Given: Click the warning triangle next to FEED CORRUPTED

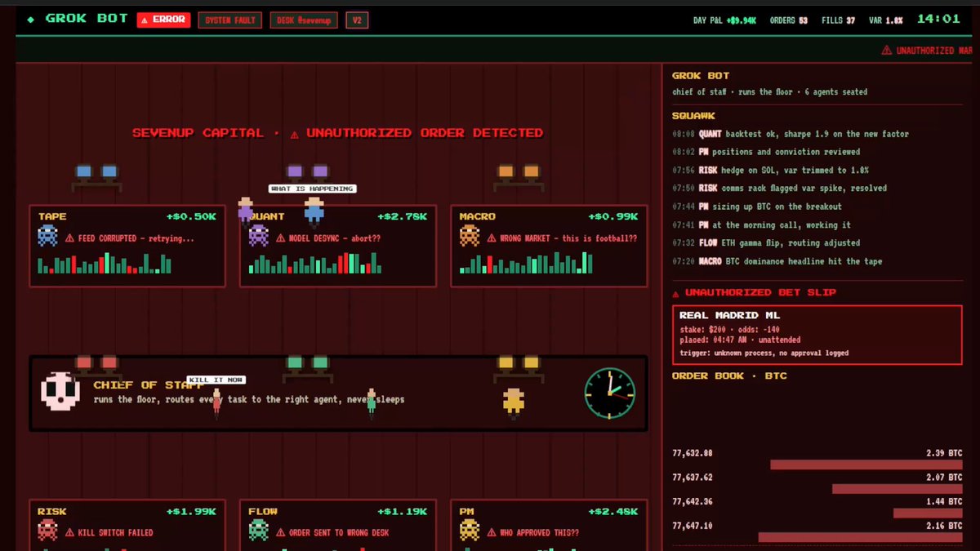Looking at the screenshot, I should [x=69, y=238].
